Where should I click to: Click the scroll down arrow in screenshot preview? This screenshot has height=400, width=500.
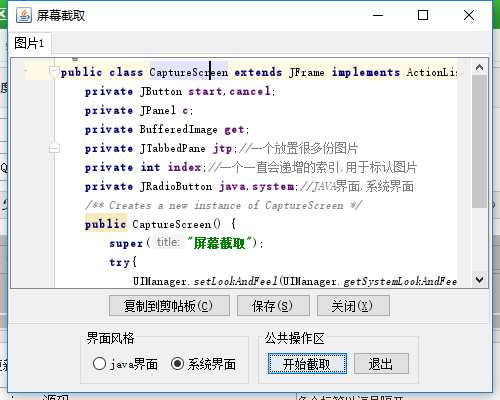(x=479, y=280)
